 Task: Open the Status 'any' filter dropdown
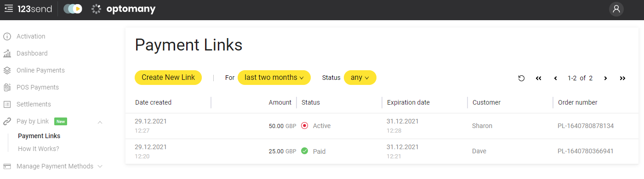360,78
